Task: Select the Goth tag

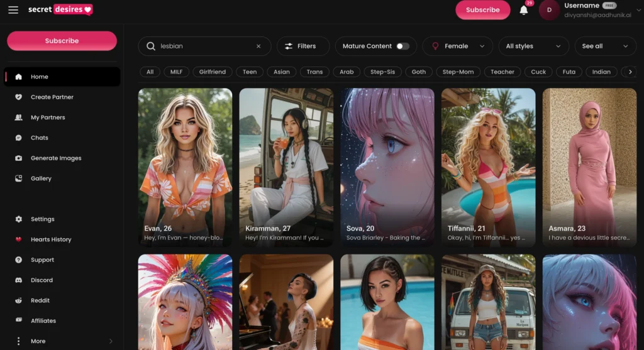Action: click(x=418, y=72)
